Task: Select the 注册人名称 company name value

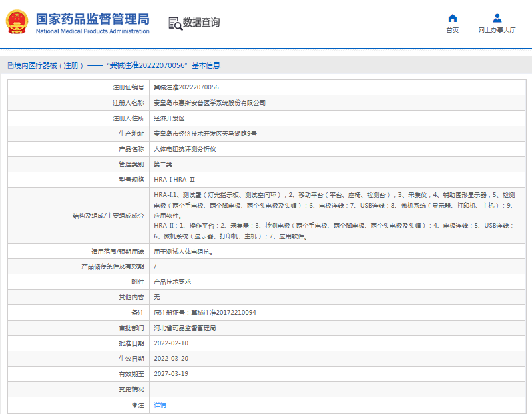Action: tap(210, 103)
